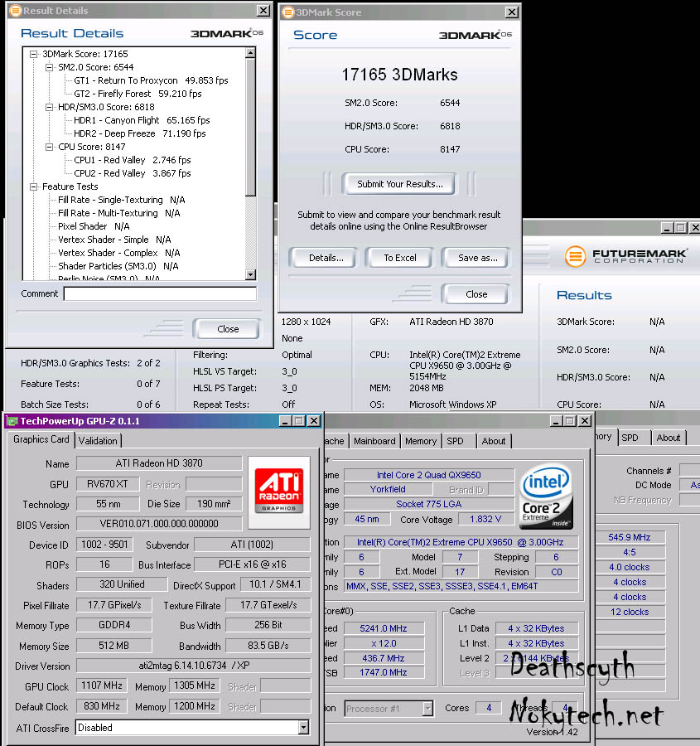Select HDR2 - Deep Freeze row
700x746 pixels.
click(x=140, y=134)
